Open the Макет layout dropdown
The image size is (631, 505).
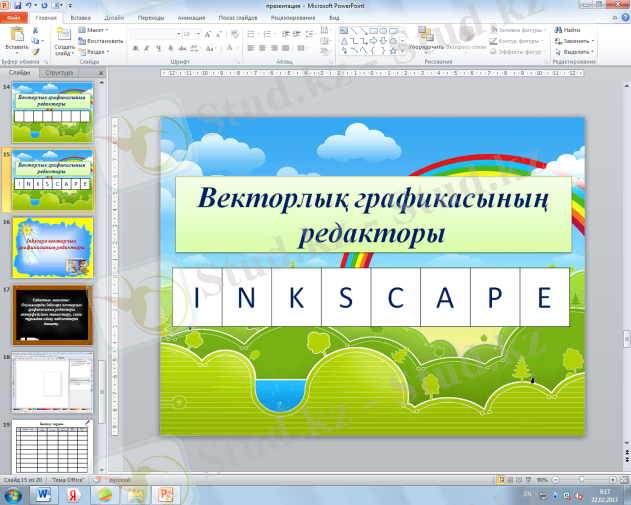point(98,30)
